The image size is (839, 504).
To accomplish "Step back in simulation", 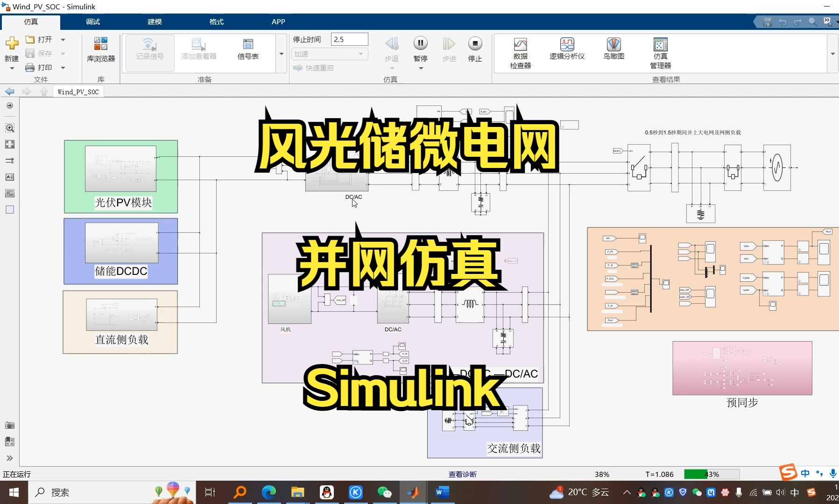I will click(x=392, y=44).
